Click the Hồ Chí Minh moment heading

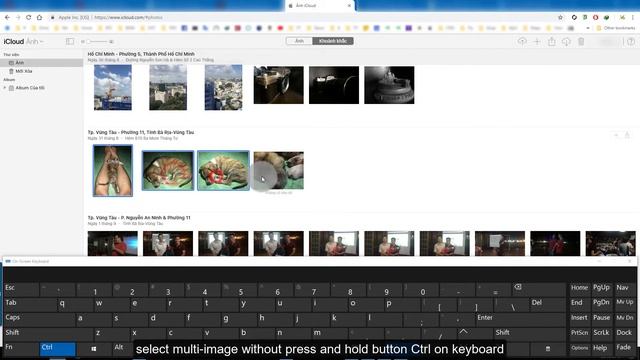tap(141, 54)
